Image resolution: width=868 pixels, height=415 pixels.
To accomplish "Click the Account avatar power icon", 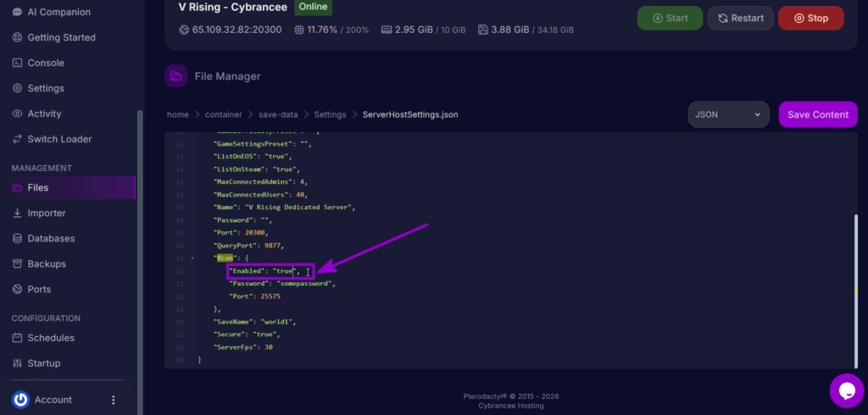I will point(20,400).
